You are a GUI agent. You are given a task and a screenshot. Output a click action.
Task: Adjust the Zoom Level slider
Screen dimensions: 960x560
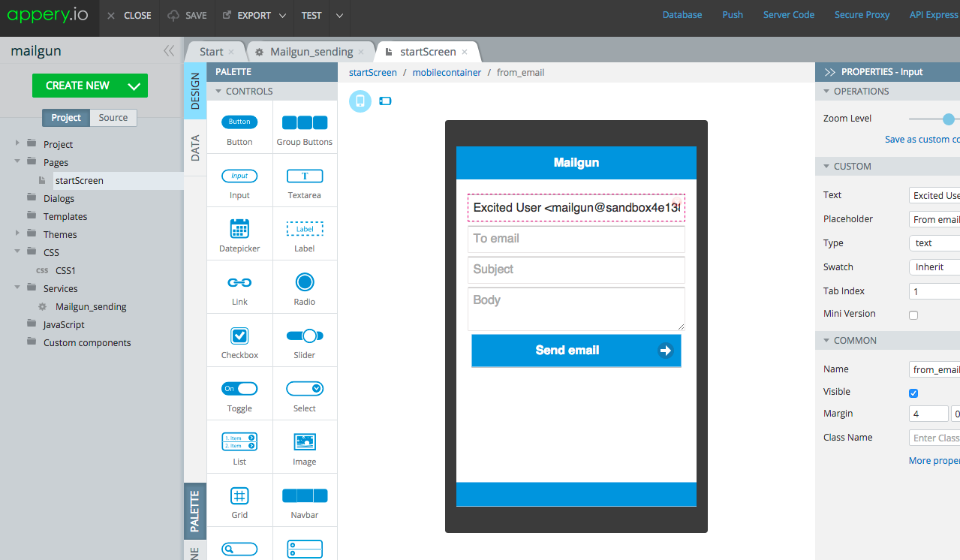tap(949, 119)
